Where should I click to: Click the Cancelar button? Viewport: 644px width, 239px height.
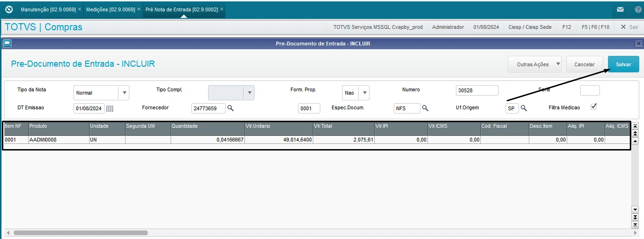point(584,64)
